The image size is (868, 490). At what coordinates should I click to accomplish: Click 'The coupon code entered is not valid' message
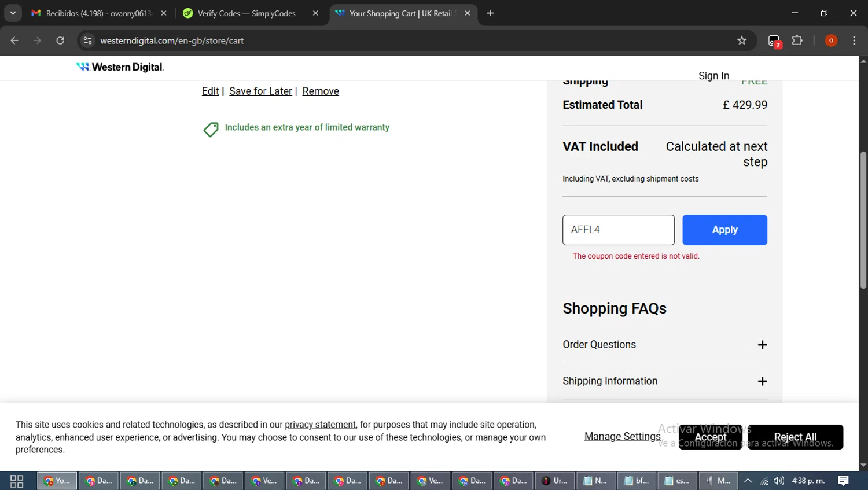click(x=636, y=256)
